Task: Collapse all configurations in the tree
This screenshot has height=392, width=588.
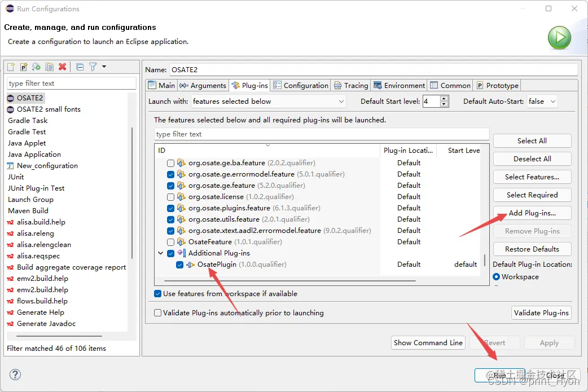Action: [80, 67]
